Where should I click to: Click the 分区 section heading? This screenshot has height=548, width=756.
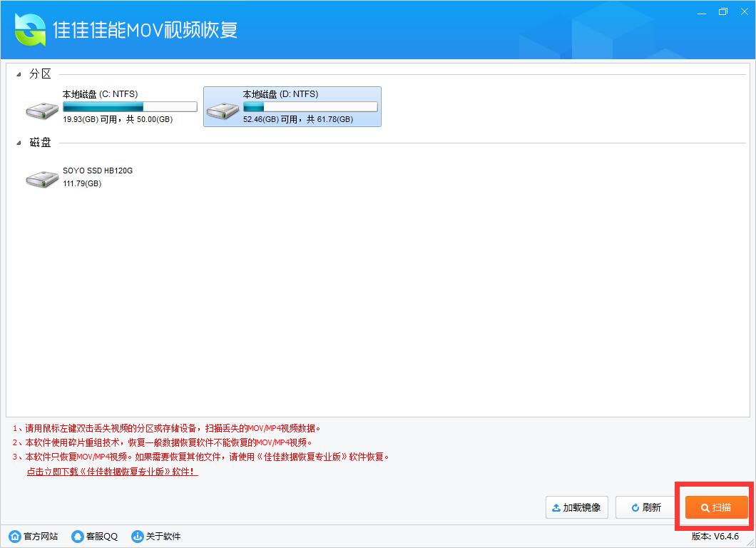(x=40, y=73)
